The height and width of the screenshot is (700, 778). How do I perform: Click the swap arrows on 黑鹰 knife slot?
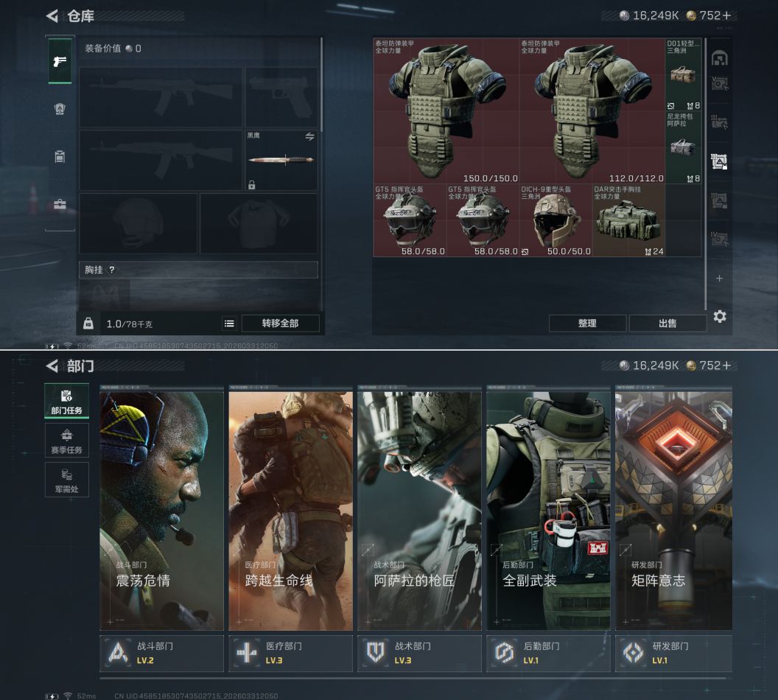tap(310, 137)
